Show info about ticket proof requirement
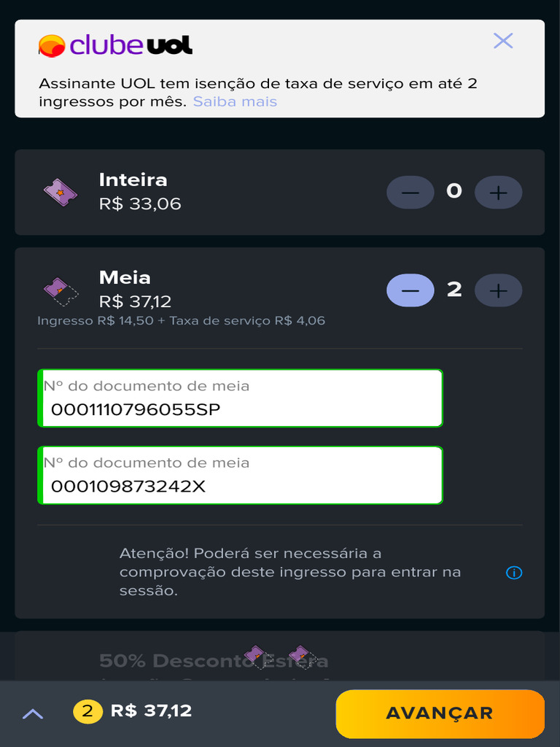 [x=513, y=573]
